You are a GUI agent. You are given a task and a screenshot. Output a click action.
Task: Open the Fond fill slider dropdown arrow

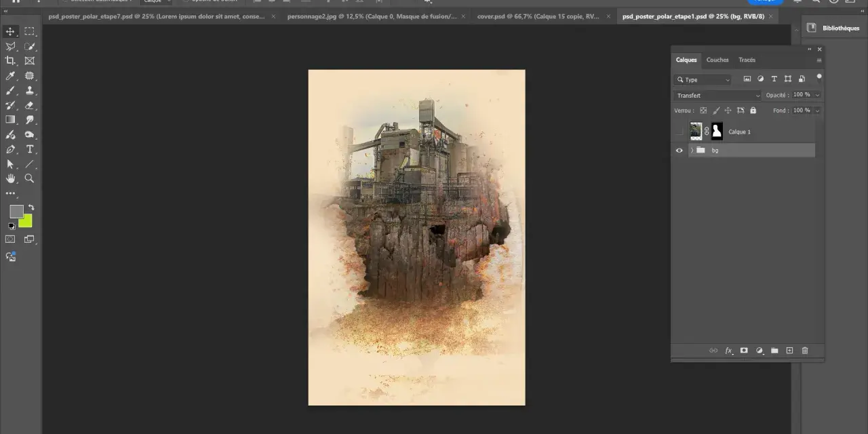(x=818, y=111)
